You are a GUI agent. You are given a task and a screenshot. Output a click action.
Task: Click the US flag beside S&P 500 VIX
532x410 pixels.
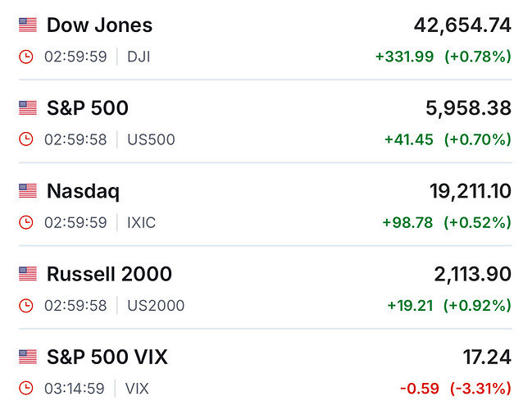click(28, 358)
